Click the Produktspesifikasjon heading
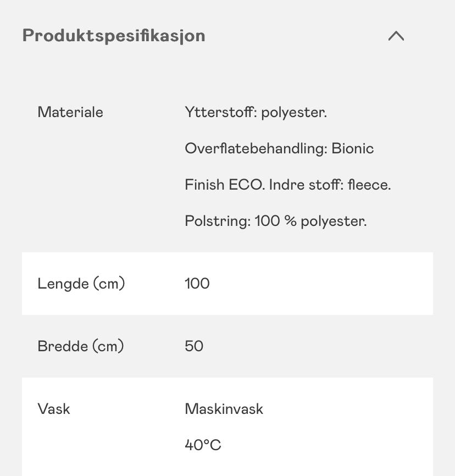The width and height of the screenshot is (455, 476). click(114, 36)
